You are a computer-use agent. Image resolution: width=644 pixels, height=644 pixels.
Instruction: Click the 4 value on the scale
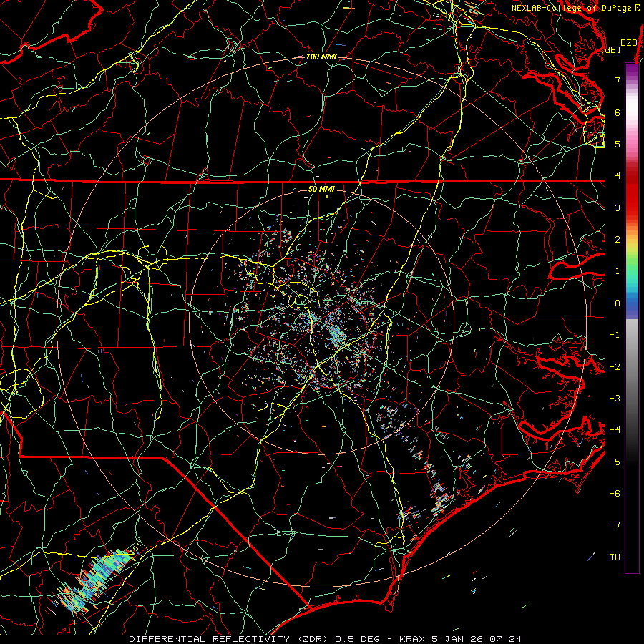618,176
